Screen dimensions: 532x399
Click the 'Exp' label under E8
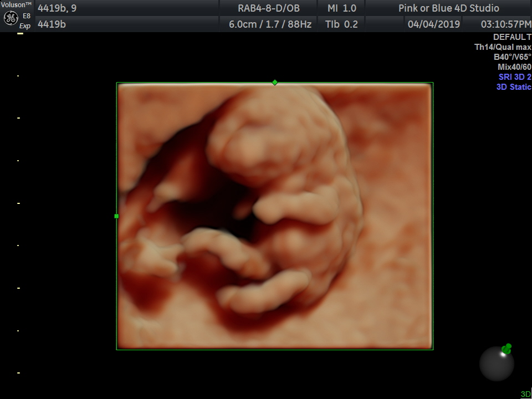point(25,26)
